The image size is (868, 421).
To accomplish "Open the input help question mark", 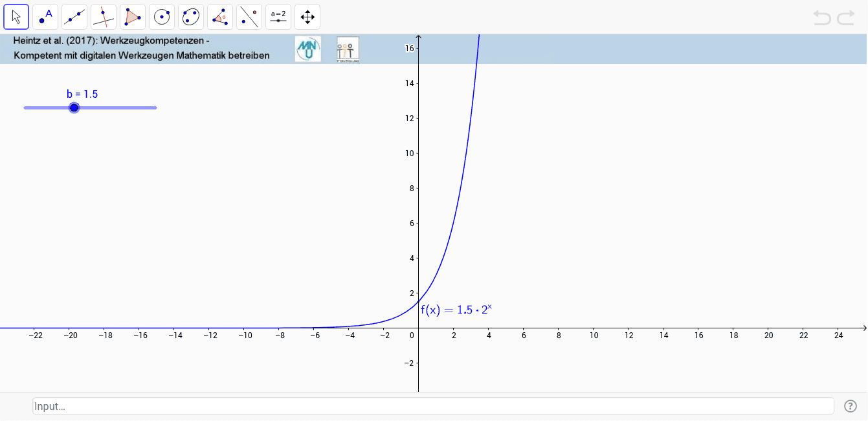I will pos(851,406).
